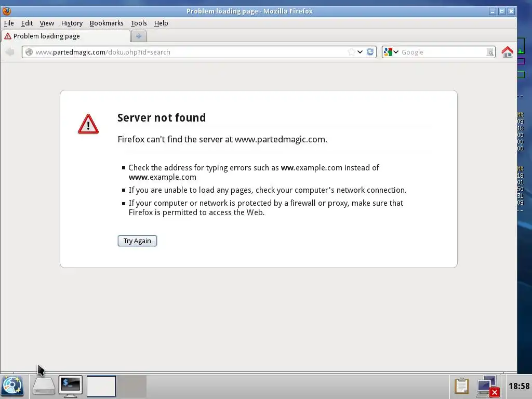
Task: Bookmark this page with the star icon
Action: point(352,52)
